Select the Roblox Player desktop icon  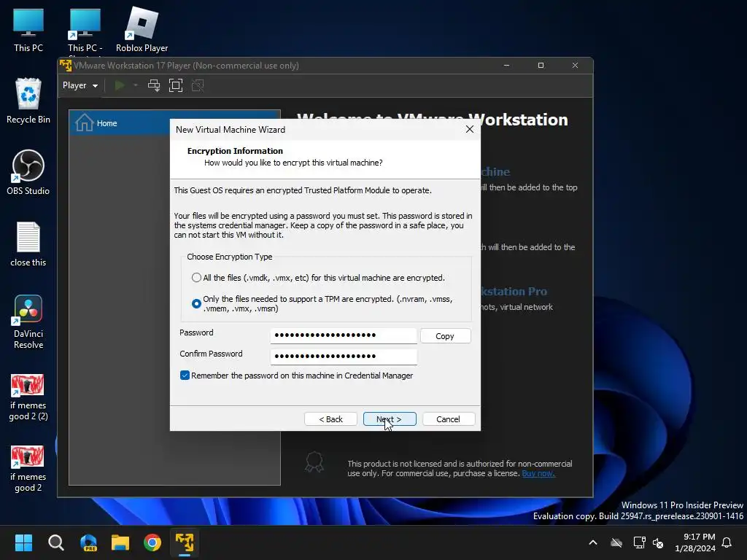coord(142,31)
